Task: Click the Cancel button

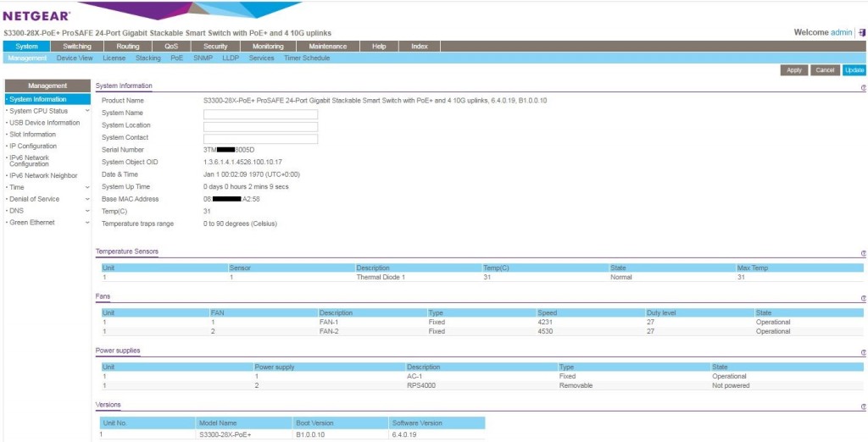Action: [825, 70]
